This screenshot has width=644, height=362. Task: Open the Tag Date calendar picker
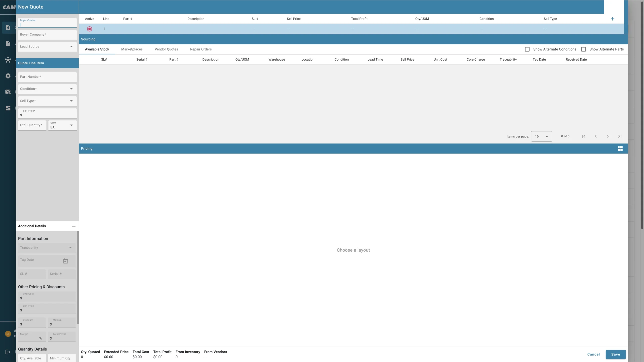(66, 261)
